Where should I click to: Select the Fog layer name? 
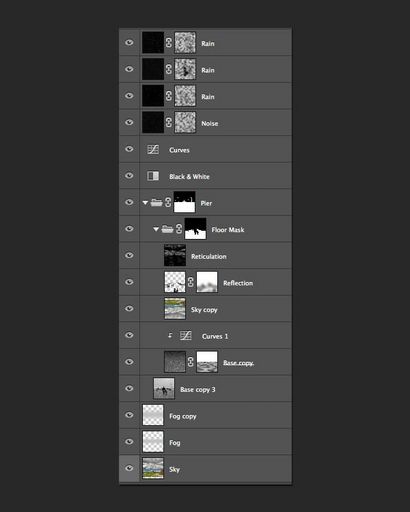(175, 443)
